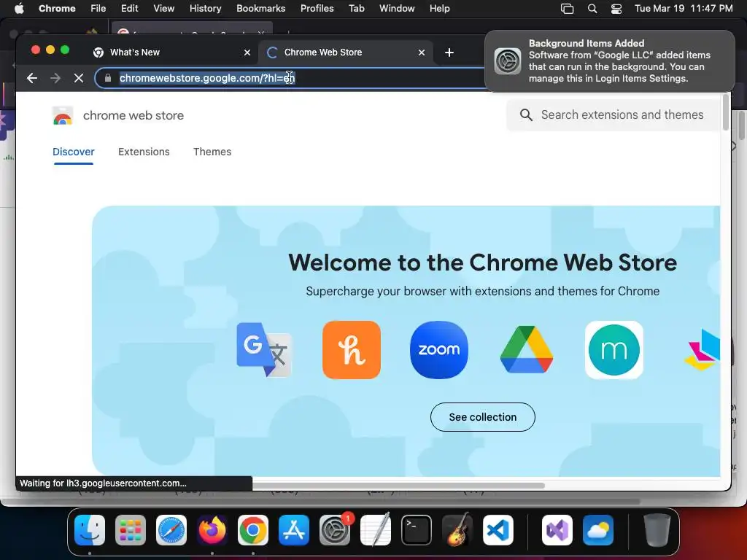This screenshot has height=560, width=747.
Task: Click the date and time in menu bar
Action: pyautogui.click(x=684, y=9)
